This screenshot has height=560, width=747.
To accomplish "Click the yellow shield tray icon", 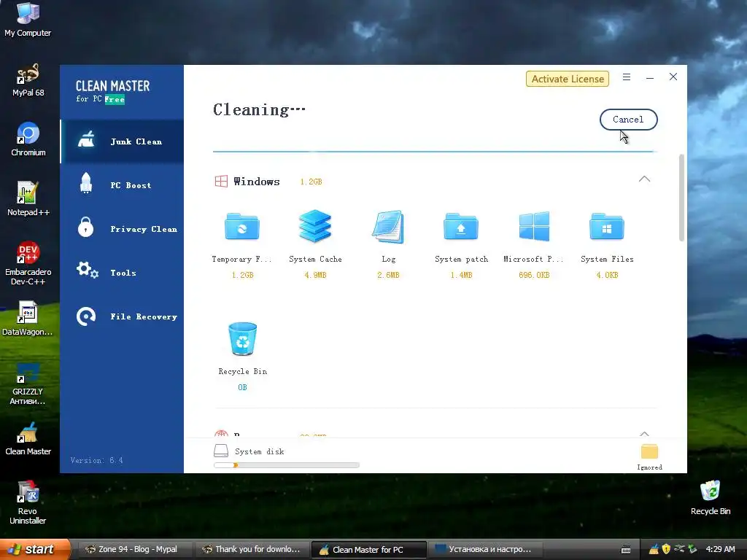I will 666,550.
